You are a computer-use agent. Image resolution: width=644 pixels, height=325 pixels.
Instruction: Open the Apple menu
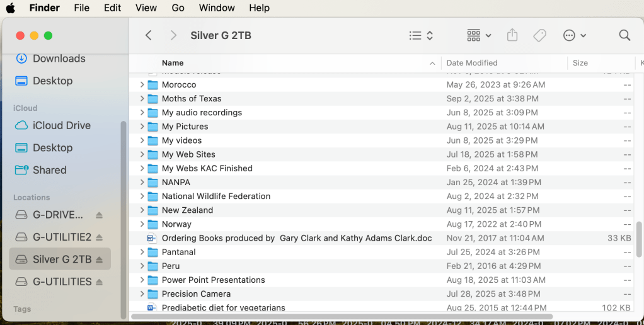coord(11,8)
